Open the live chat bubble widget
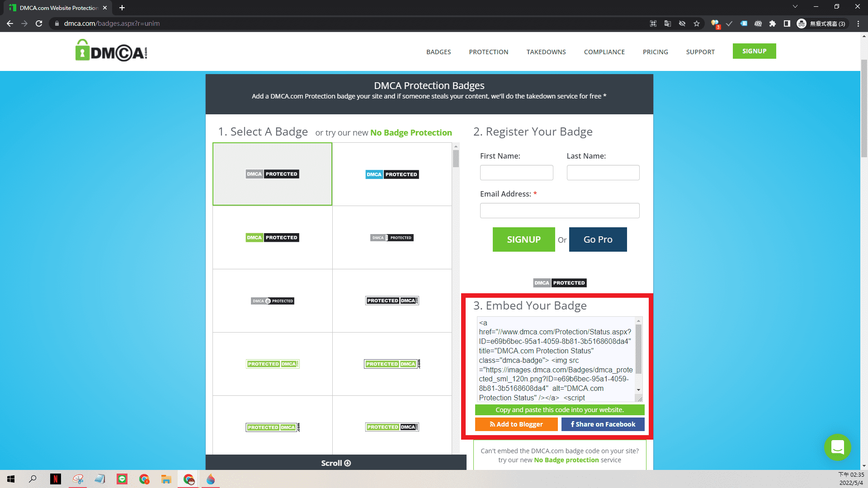The height and width of the screenshot is (488, 868). 837,447
